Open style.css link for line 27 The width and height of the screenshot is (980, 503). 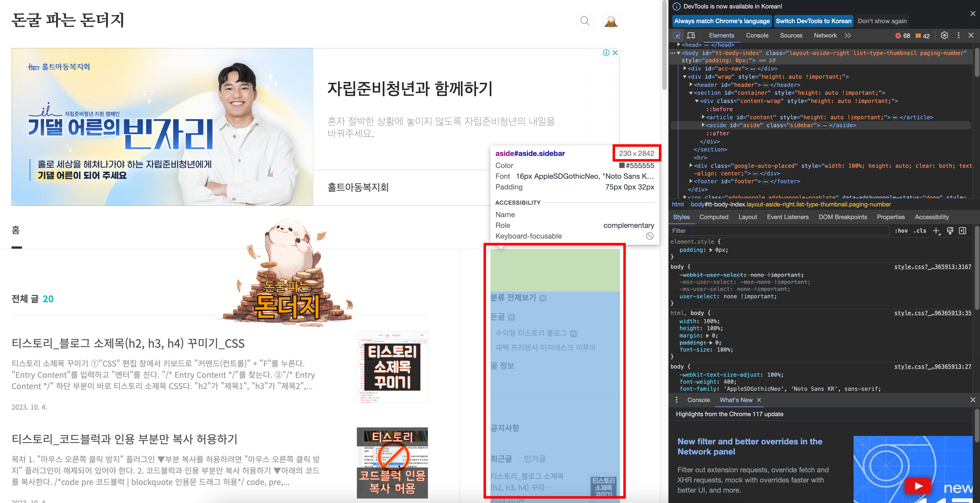pyautogui.click(x=932, y=366)
